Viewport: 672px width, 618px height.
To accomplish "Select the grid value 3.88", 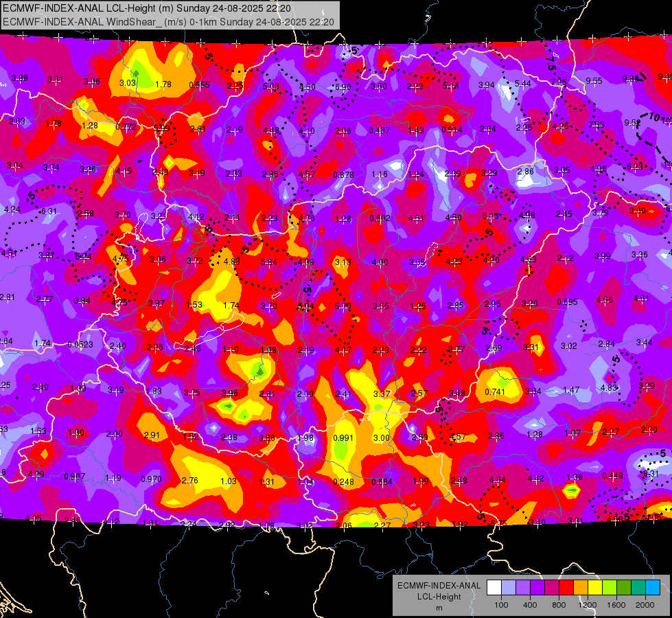I will (20, 78).
